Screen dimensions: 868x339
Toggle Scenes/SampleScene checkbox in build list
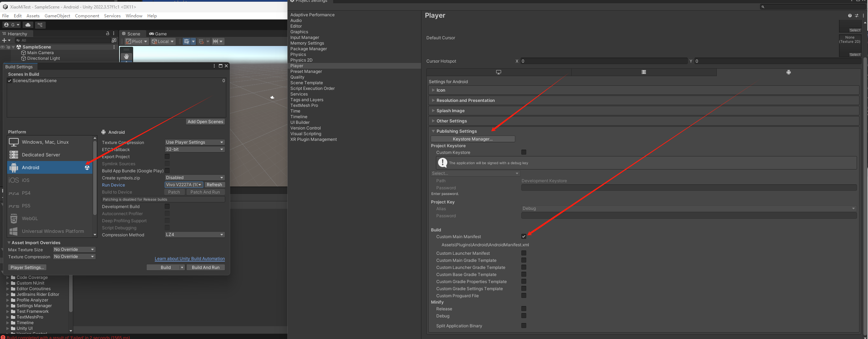click(10, 81)
